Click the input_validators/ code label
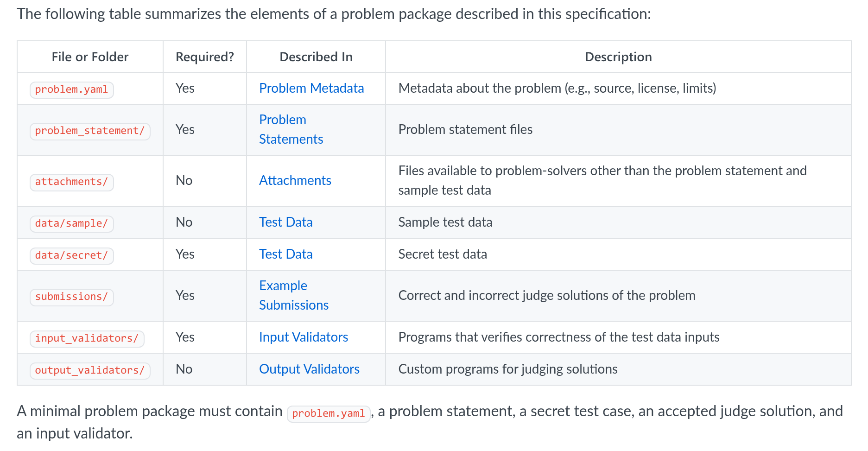Screen dimensions: 868x451 [87, 338]
